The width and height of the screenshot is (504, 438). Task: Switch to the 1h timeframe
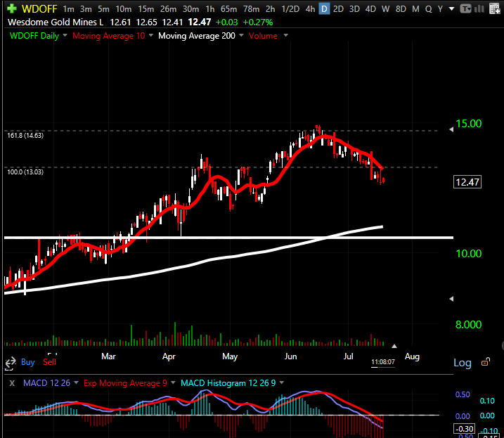pyautogui.click(x=210, y=9)
